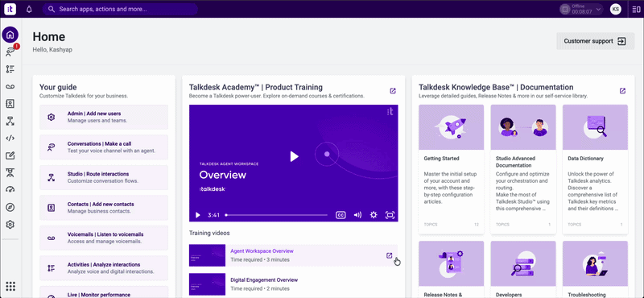This screenshot has height=298, width=644.
Task: Open the Home sidebar icon
Action: (x=10, y=35)
